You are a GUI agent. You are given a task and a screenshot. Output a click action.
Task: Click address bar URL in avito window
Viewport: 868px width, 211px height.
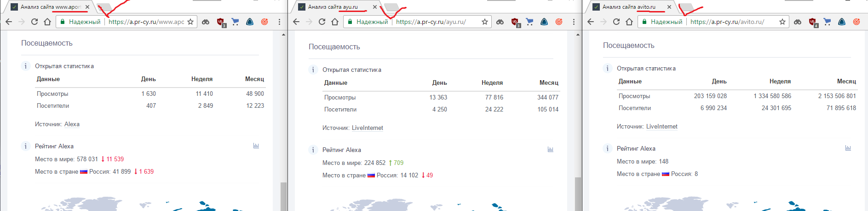coord(727,22)
